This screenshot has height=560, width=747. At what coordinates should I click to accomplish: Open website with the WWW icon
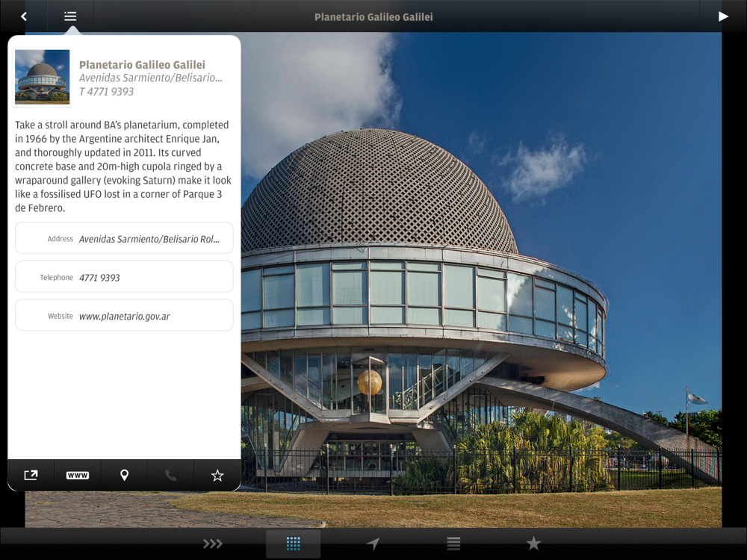point(78,475)
